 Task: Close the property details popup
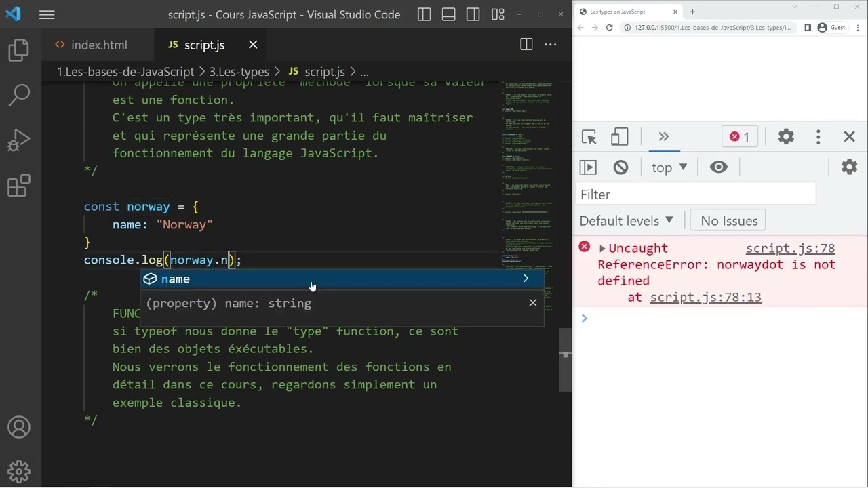[x=533, y=303]
